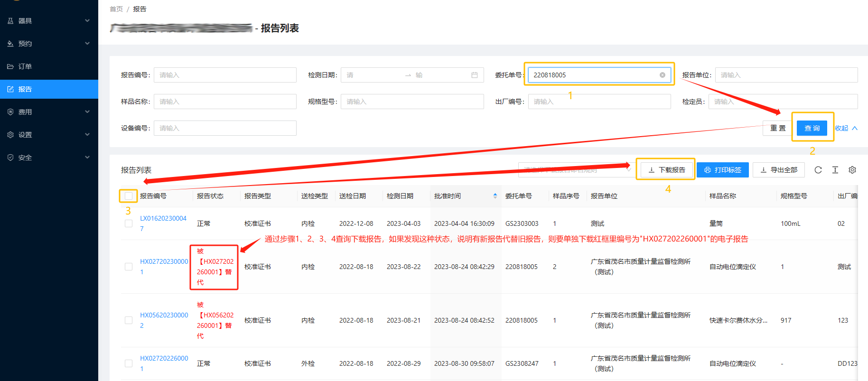The height and width of the screenshot is (381, 868).
Task: Expand the 费用 menu in sidebar
Action: tap(47, 112)
